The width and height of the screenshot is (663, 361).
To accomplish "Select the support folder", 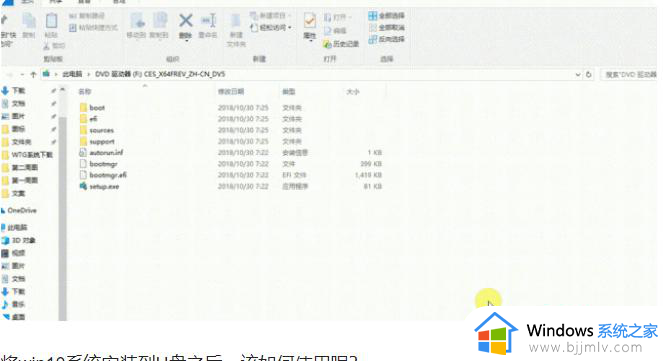I will pos(97,142).
